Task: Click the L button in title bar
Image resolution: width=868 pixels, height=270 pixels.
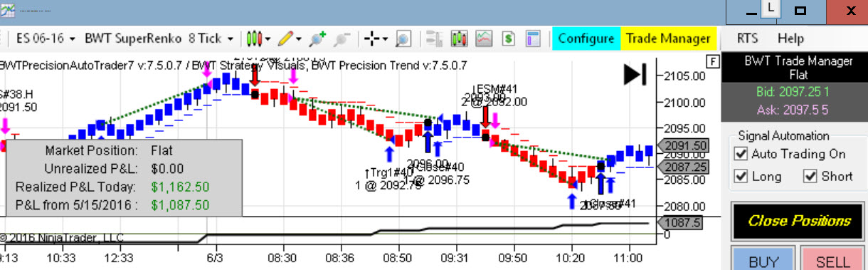Action: coord(771,8)
